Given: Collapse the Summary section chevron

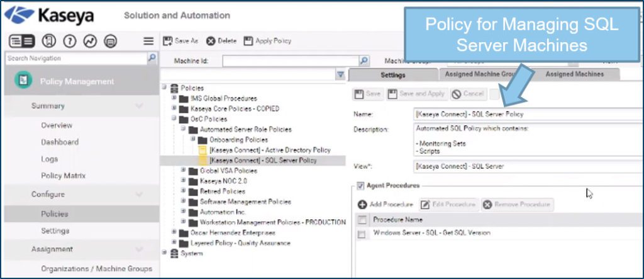Looking at the screenshot, I should pyautogui.click(x=139, y=106).
